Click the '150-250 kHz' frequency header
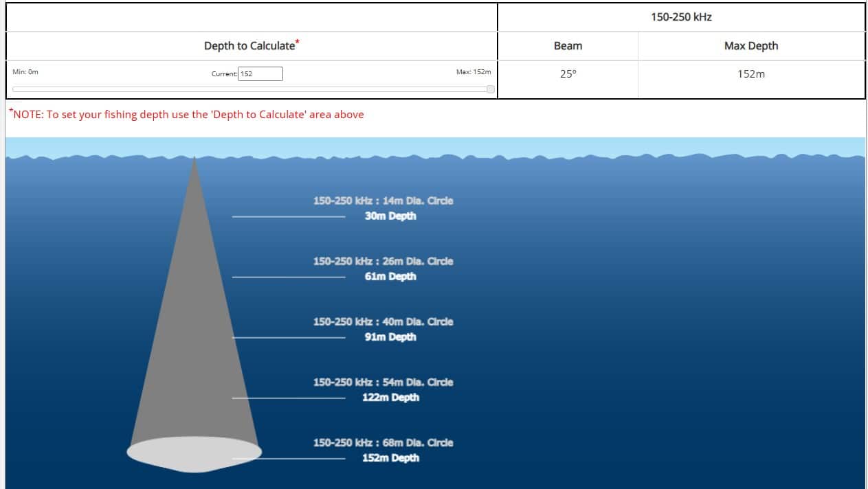The image size is (868, 489). tap(681, 16)
